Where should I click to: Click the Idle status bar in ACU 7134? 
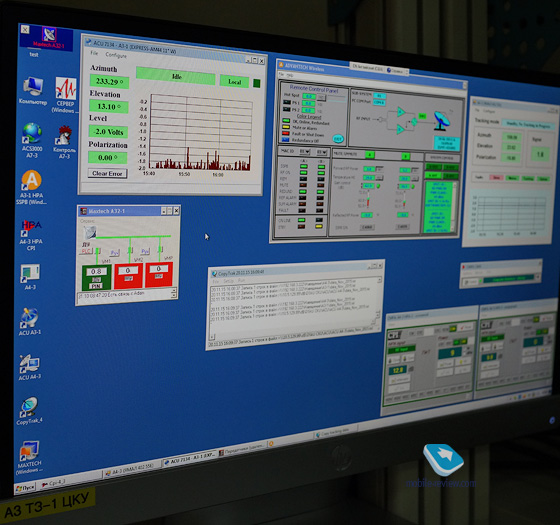(176, 76)
